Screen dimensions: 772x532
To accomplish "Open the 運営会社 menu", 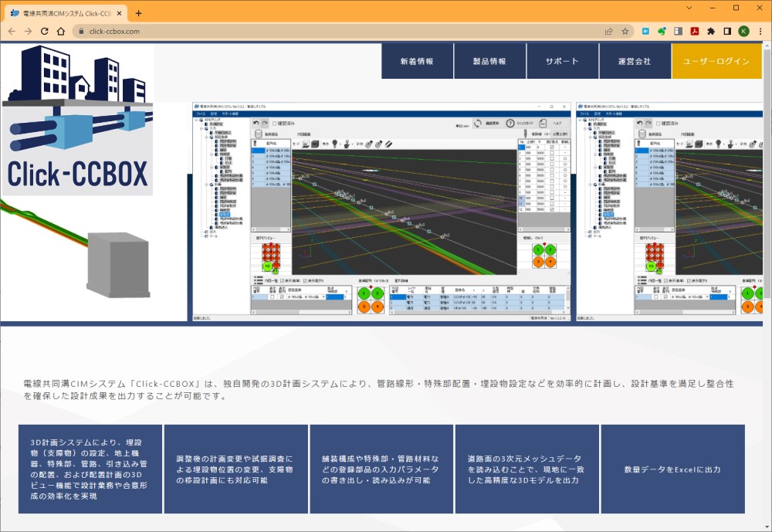I will [x=634, y=61].
